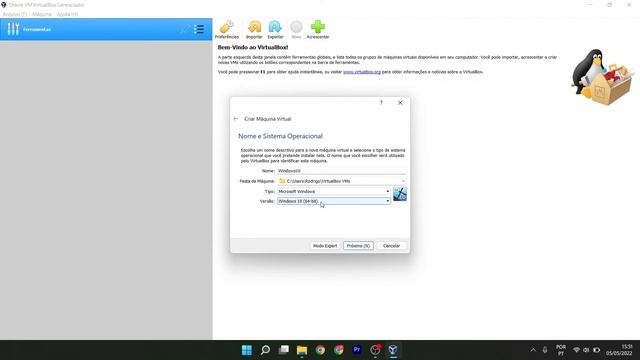Viewport: 640px width, 360px height.
Task: Open the first Chrome icon on the taskbar
Action: (x=320, y=350)
